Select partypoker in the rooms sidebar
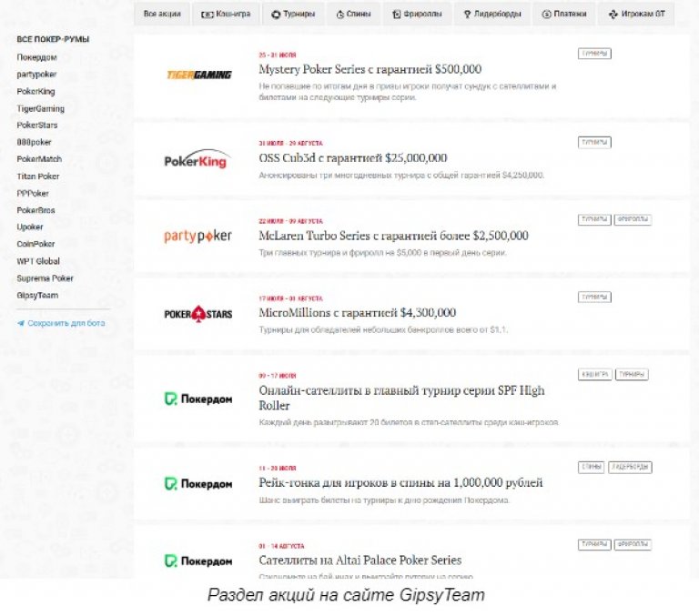 tap(36, 74)
